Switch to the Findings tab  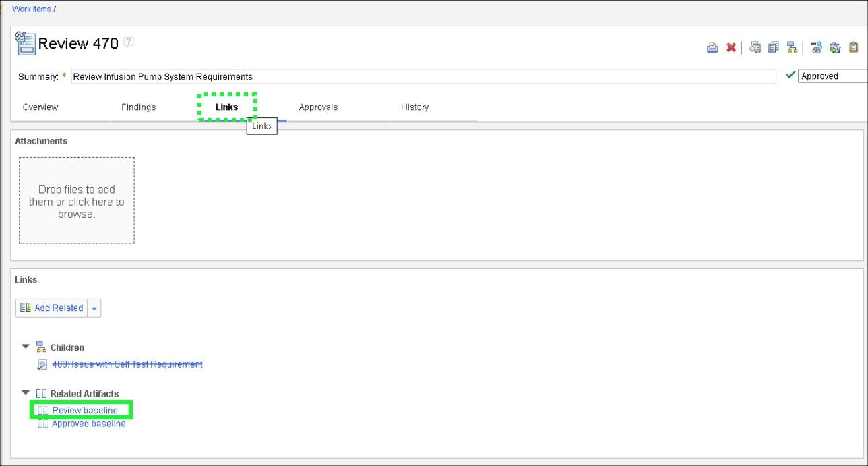pyautogui.click(x=139, y=107)
